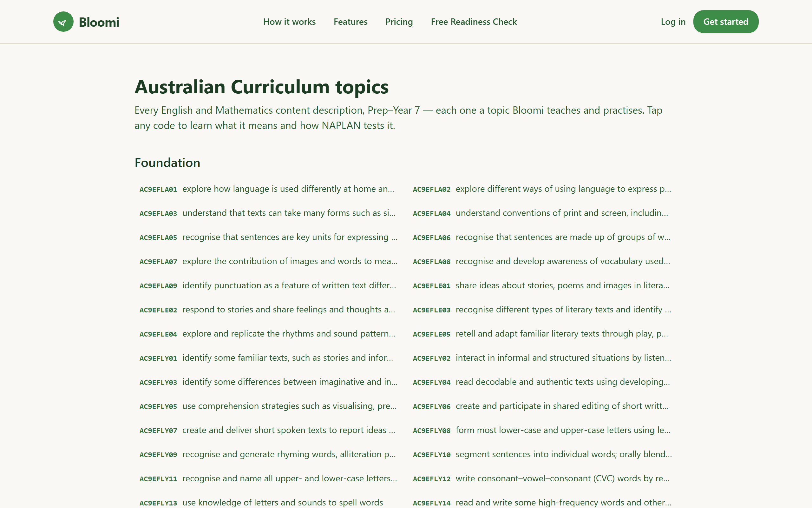Click the Log in link
Image resolution: width=812 pixels, height=508 pixels.
point(673,22)
